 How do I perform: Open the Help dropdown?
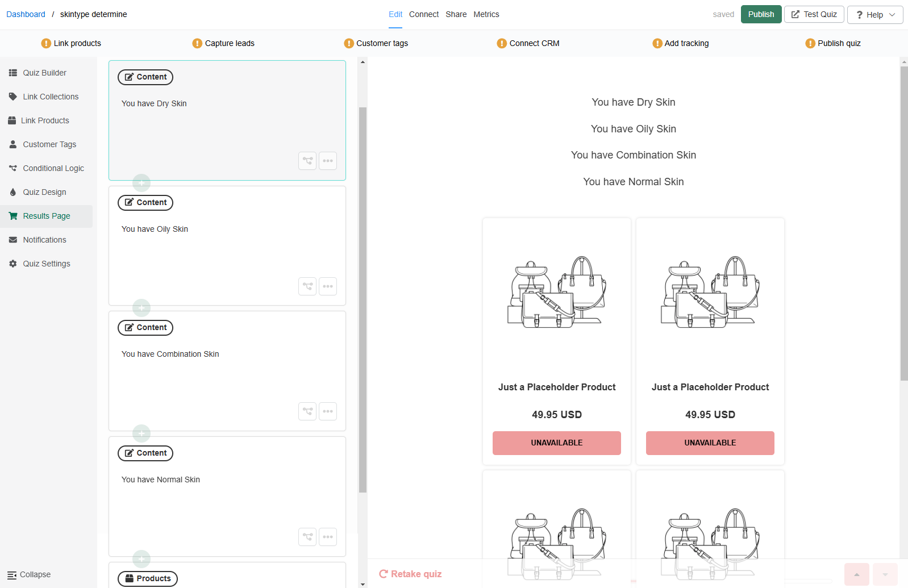pyautogui.click(x=875, y=15)
